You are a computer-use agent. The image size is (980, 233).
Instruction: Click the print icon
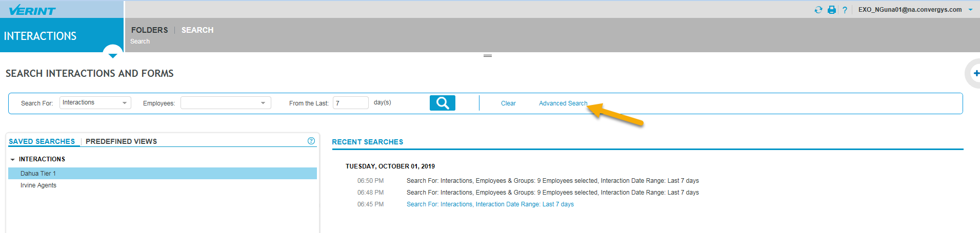tap(832, 10)
